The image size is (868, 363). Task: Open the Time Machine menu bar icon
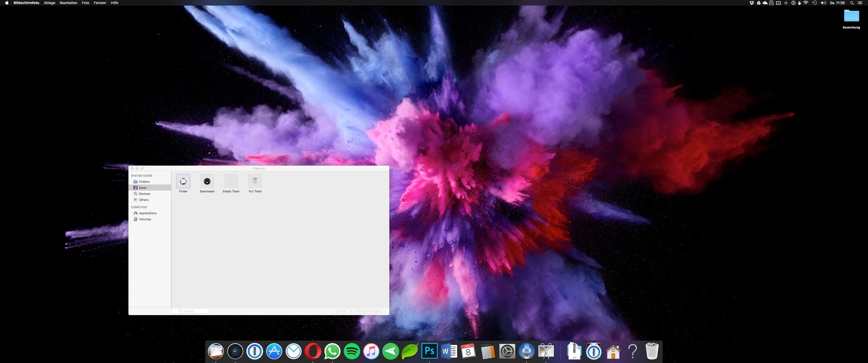pyautogui.click(x=815, y=3)
